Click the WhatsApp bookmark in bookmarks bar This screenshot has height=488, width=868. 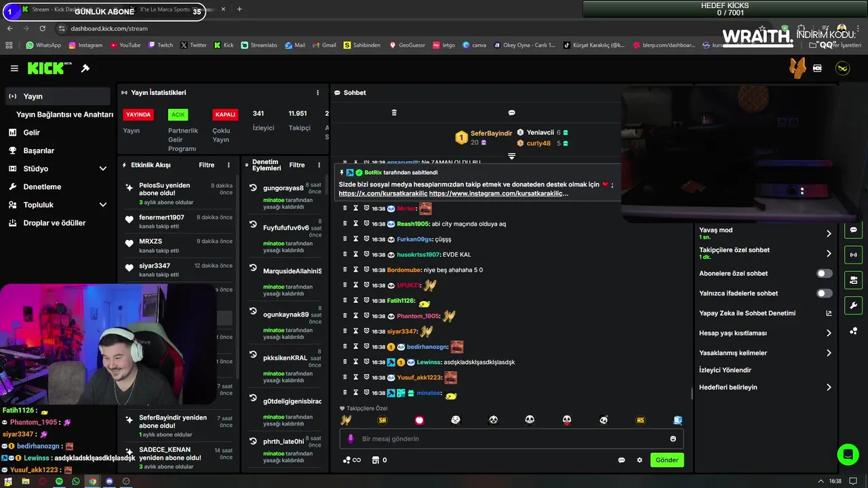[43, 45]
